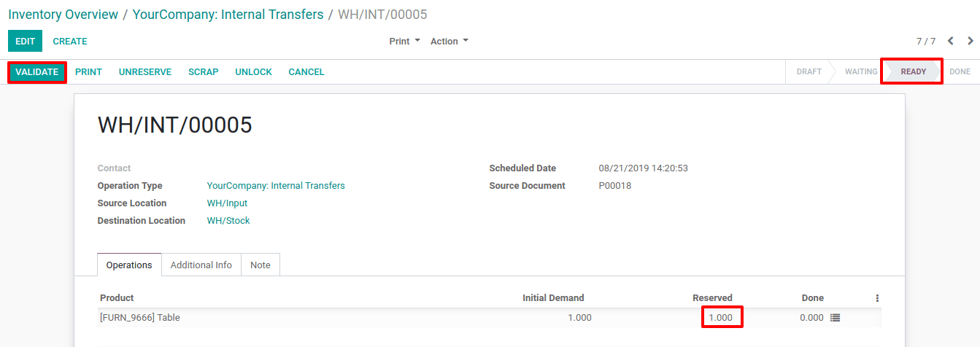
Task: Select the Operations tab
Action: tap(129, 265)
